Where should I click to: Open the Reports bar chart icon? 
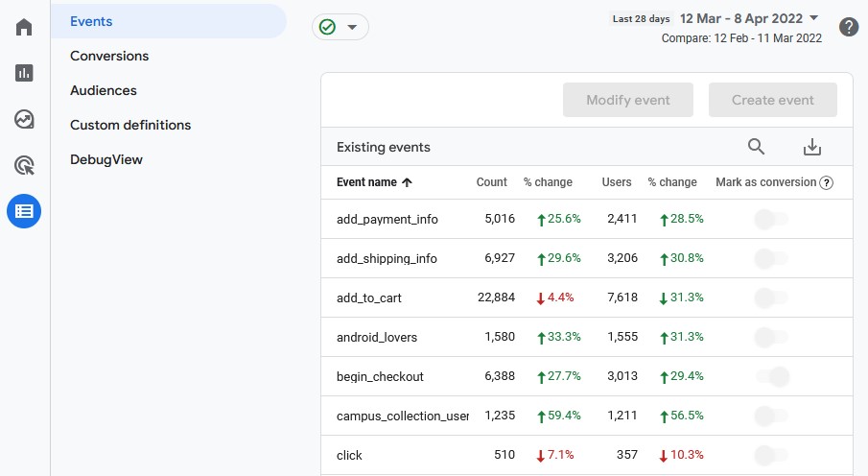coord(24,73)
